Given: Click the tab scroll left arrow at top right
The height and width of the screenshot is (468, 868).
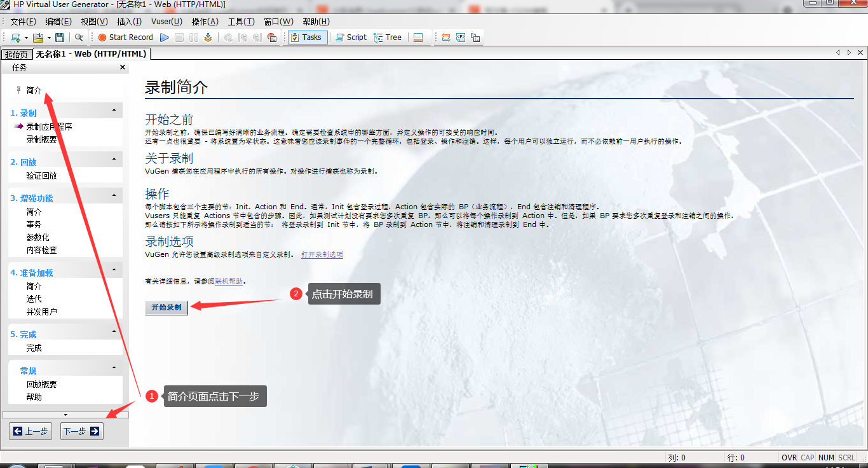Looking at the screenshot, I should [838, 53].
